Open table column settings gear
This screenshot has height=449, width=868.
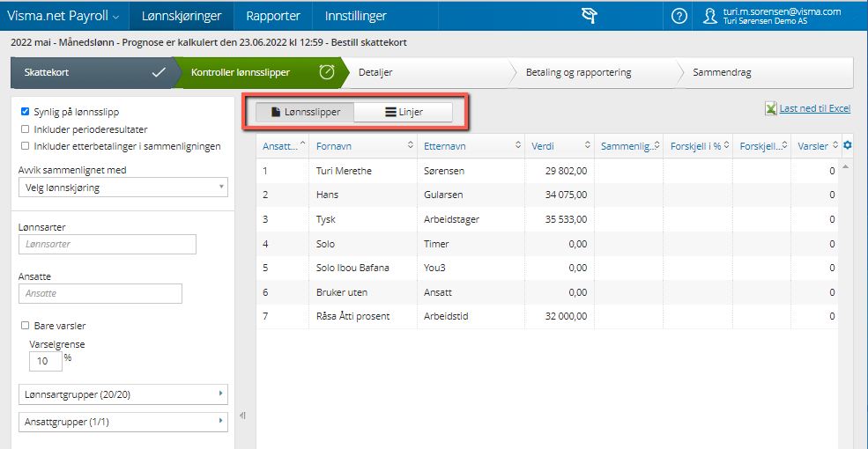click(847, 145)
